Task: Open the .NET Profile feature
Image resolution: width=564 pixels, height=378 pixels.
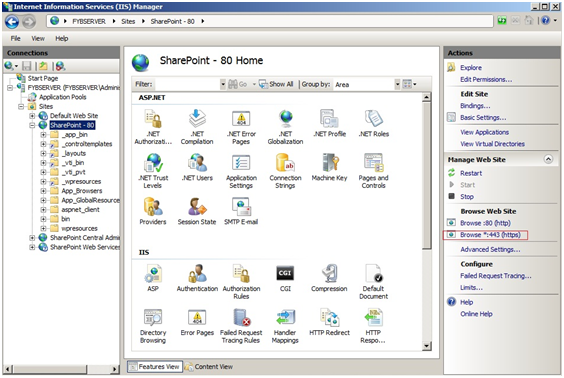Action: coord(329,123)
